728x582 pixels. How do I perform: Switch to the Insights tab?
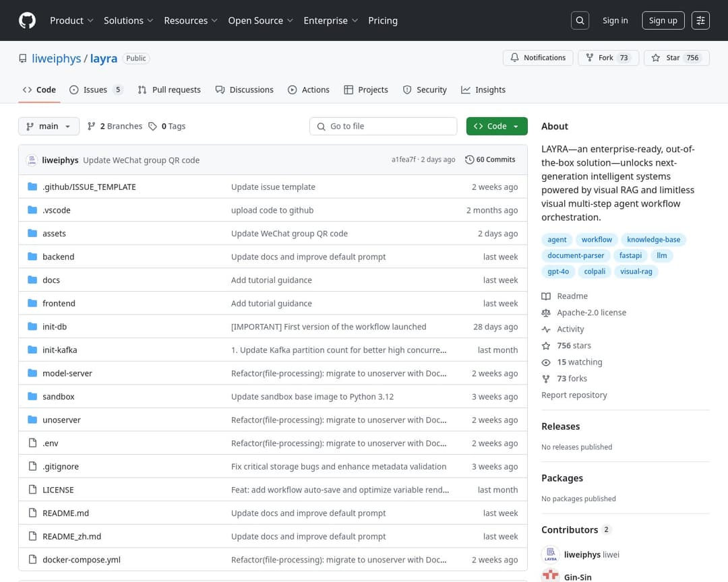tap(483, 90)
